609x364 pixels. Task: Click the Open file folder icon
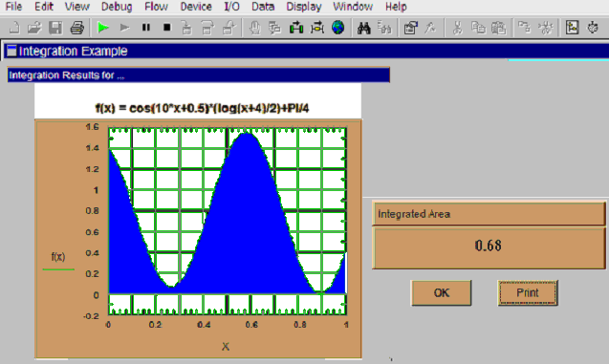point(34,28)
